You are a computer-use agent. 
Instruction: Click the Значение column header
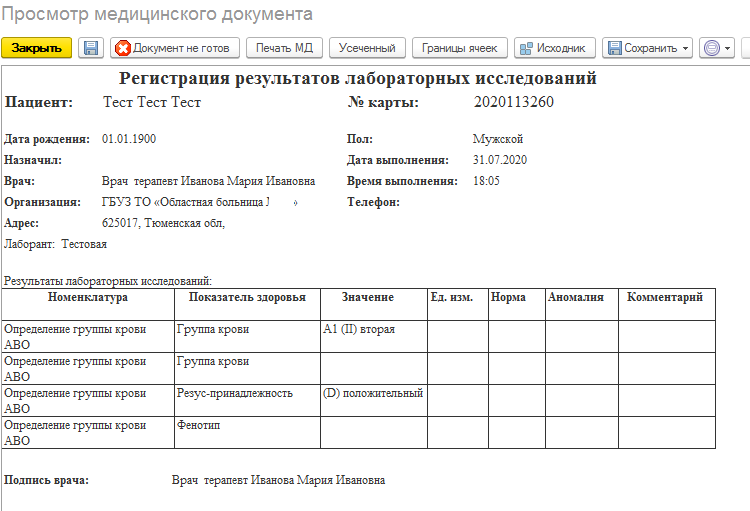coord(368,298)
